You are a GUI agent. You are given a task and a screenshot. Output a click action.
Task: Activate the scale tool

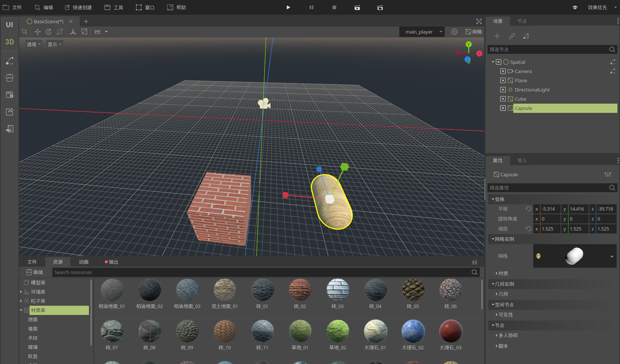point(60,32)
